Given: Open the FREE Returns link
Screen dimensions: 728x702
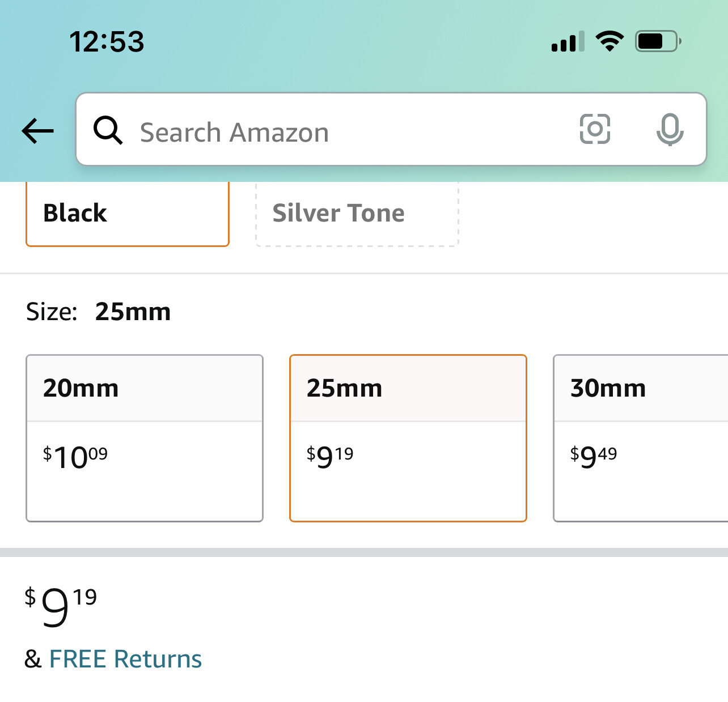Looking at the screenshot, I should pyautogui.click(x=125, y=659).
